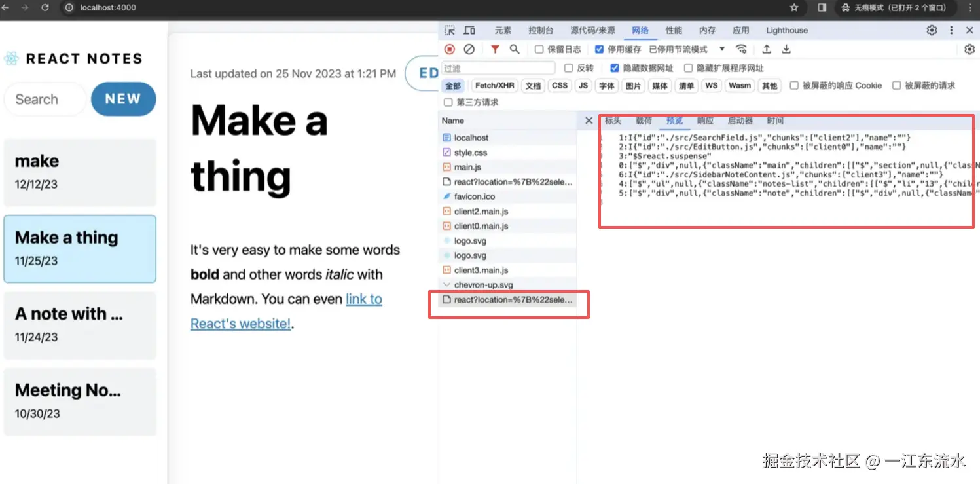
Task: Open the A note with ... card
Action: point(80,325)
